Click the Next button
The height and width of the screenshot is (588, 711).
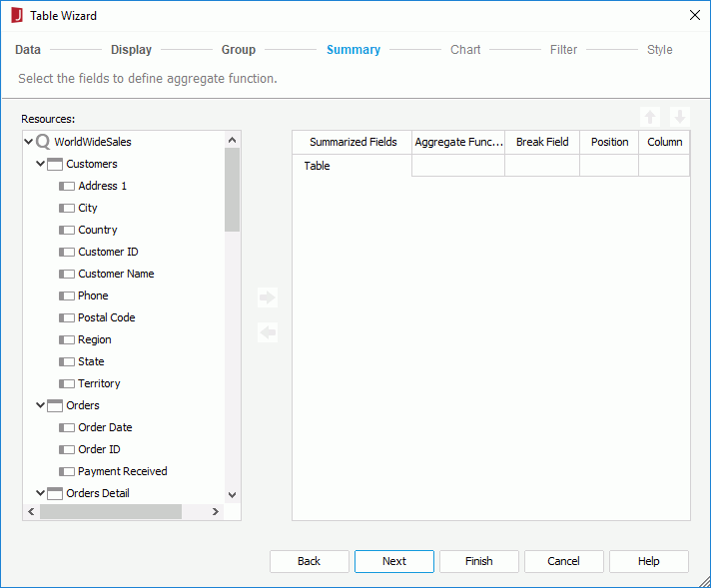point(394,561)
